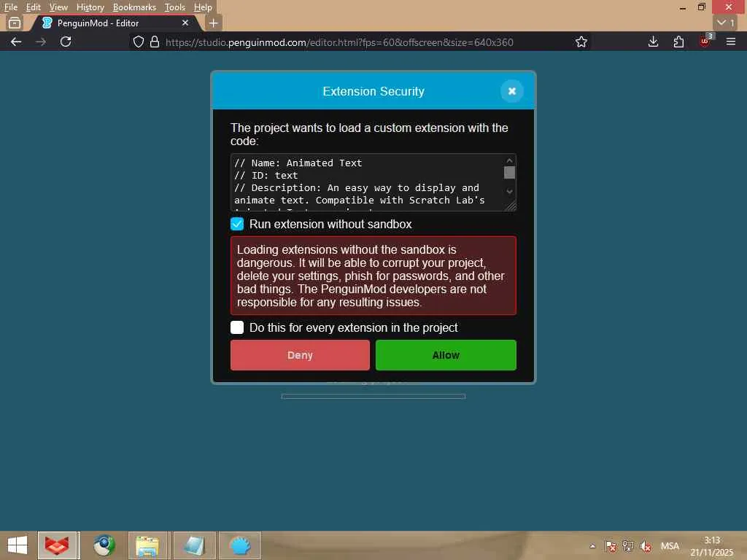This screenshot has width=747, height=560.
Task: Open the notepad-like taskbar app
Action: pos(194,545)
